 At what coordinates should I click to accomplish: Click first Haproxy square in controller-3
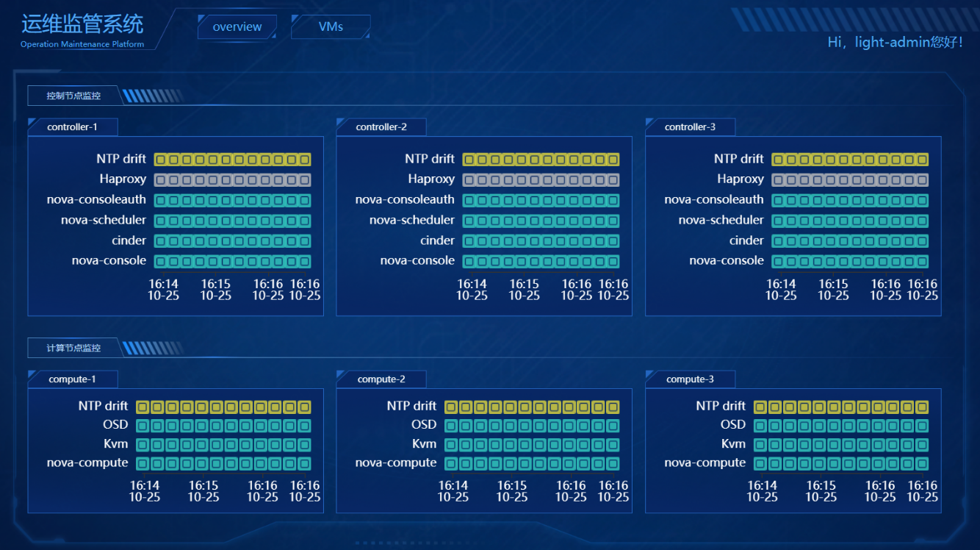point(778,180)
